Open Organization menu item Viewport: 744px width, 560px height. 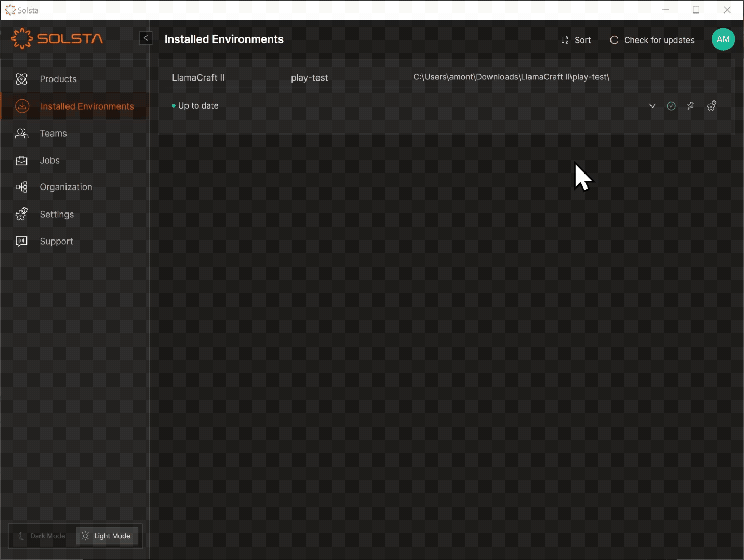[x=75, y=187]
